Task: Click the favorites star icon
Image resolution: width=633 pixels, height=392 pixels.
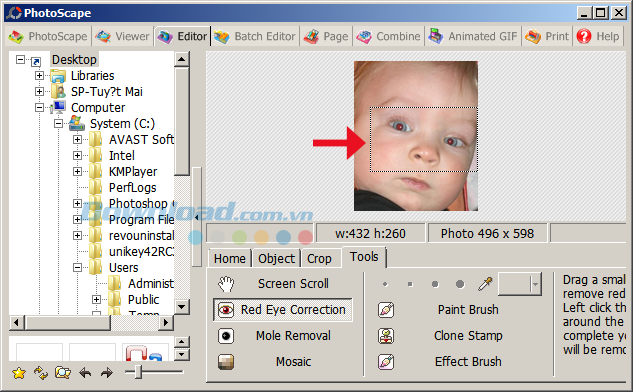Action: tap(19, 373)
